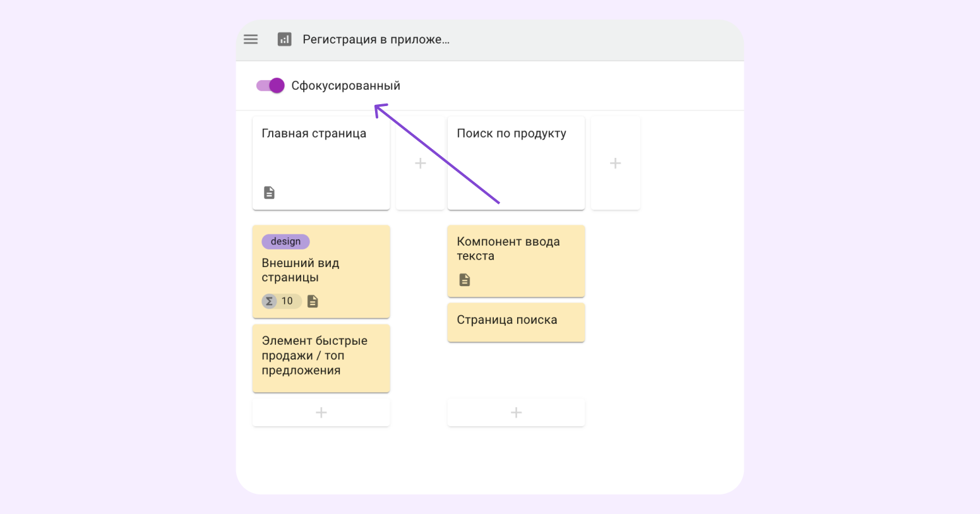Click the plus icon between the two top cards
The image size is (980, 514).
click(420, 163)
